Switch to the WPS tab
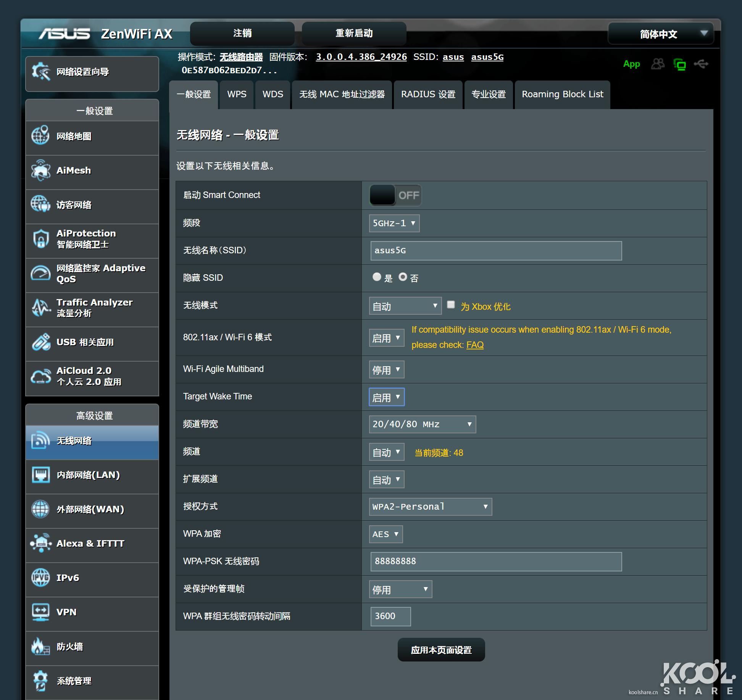The height and width of the screenshot is (700, 742). tap(236, 94)
